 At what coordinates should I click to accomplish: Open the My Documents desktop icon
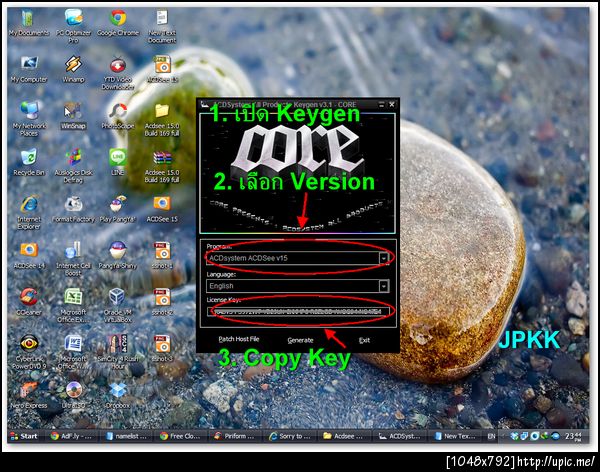(29, 23)
